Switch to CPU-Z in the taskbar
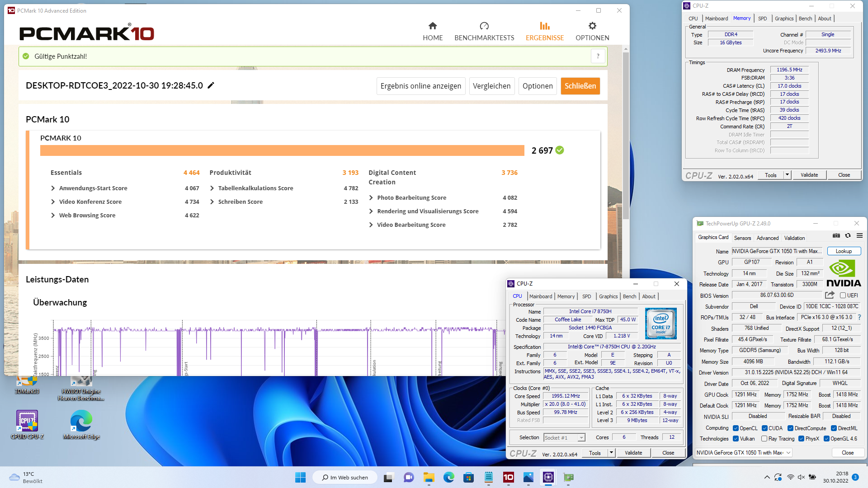Viewport: 868px width, 488px height. click(x=548, y=477)
